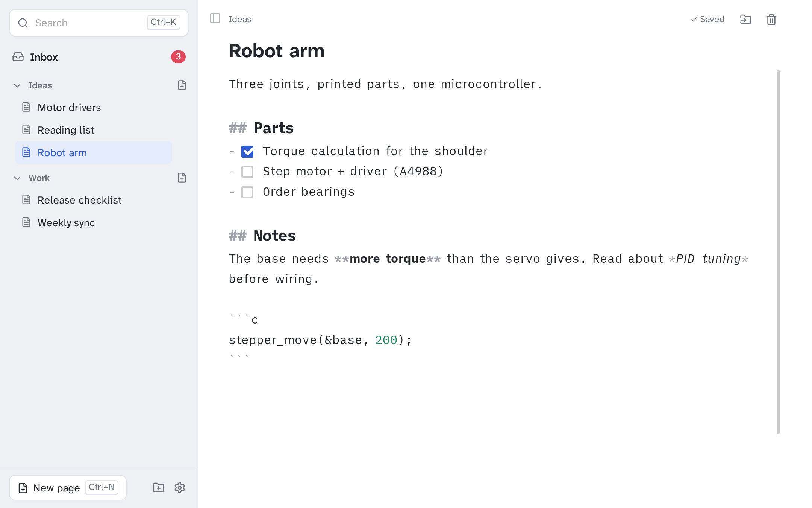
Task: Add new page to Work folder
Action: [182, 178]
